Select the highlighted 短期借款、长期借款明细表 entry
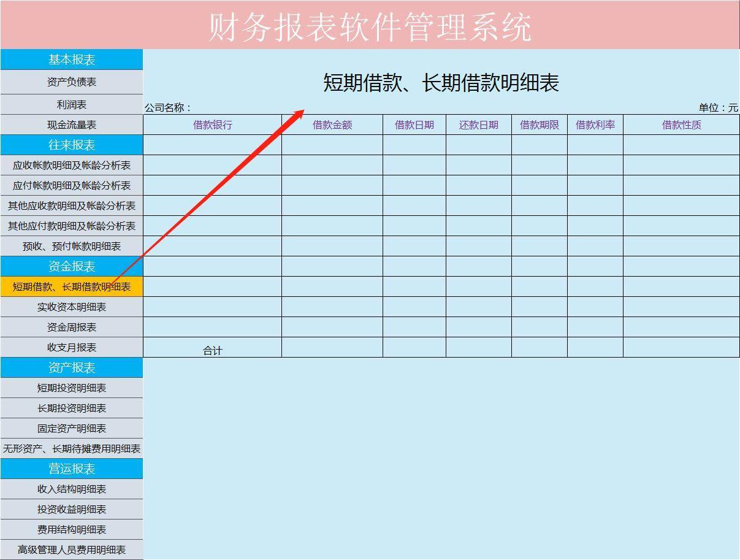 click(72, 286)
